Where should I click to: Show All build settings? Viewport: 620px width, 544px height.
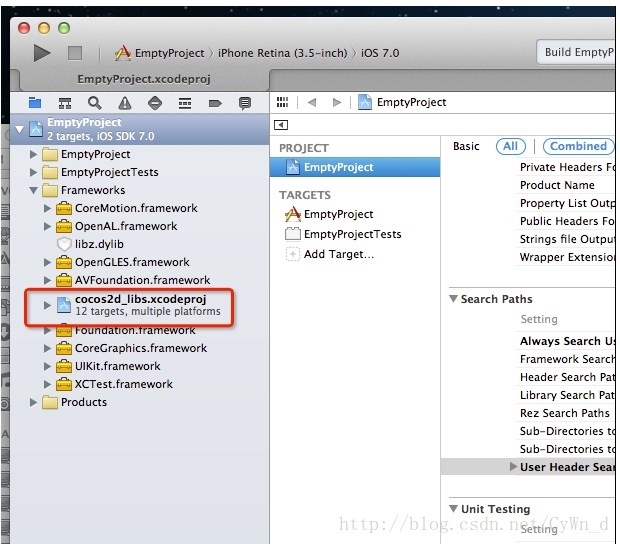click(x=510, y=146)
